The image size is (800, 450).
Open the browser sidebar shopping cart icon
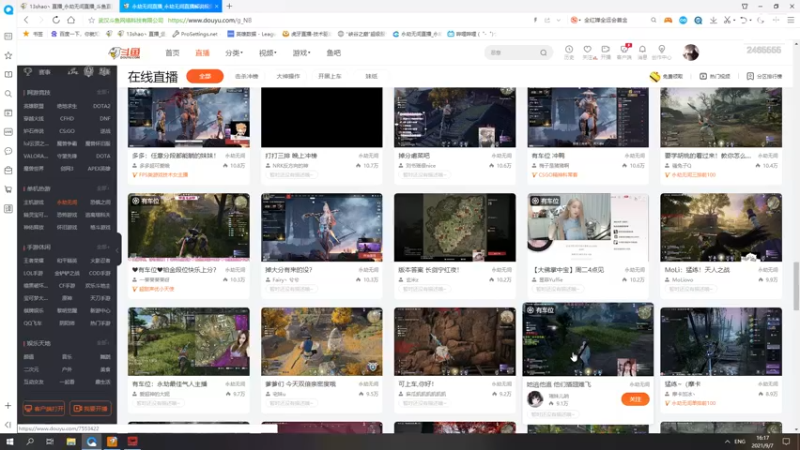pyautogui.click(x=8, y=189)
